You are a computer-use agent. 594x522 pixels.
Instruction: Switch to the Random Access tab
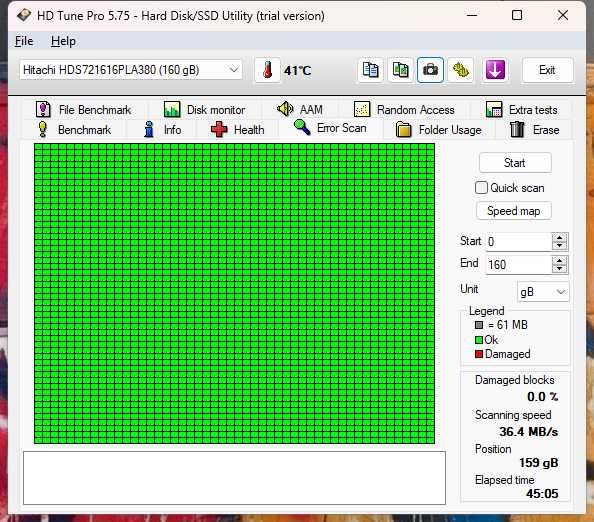click(404, 109)
